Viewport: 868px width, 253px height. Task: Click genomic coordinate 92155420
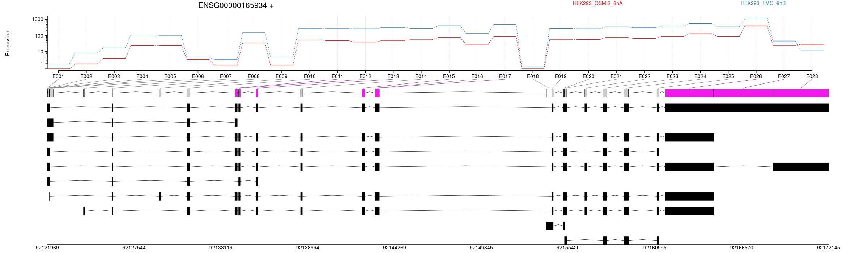[568, 248]
